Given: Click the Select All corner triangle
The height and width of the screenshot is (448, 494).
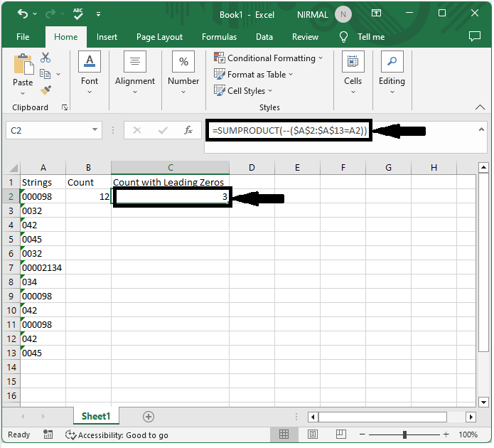Looking at the screenshot, I should 13,168.
